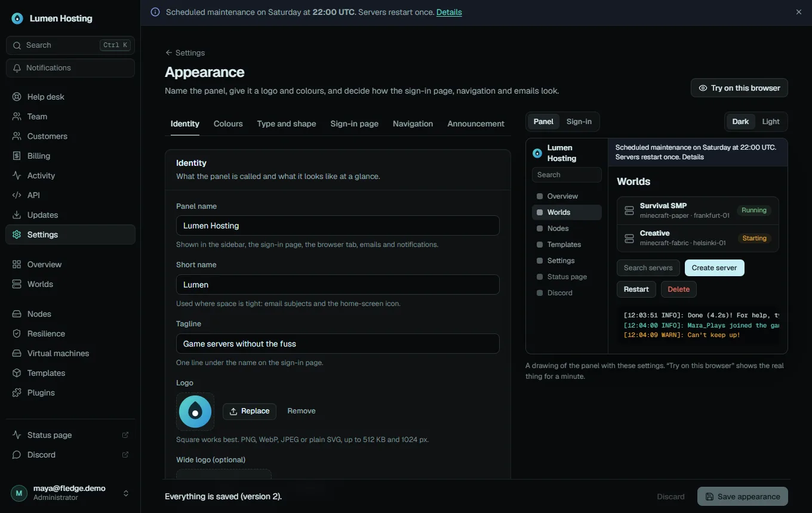
Task: Click the Virtual machines monitor icon
Action: pyautogui.click(x=17, y=353)
